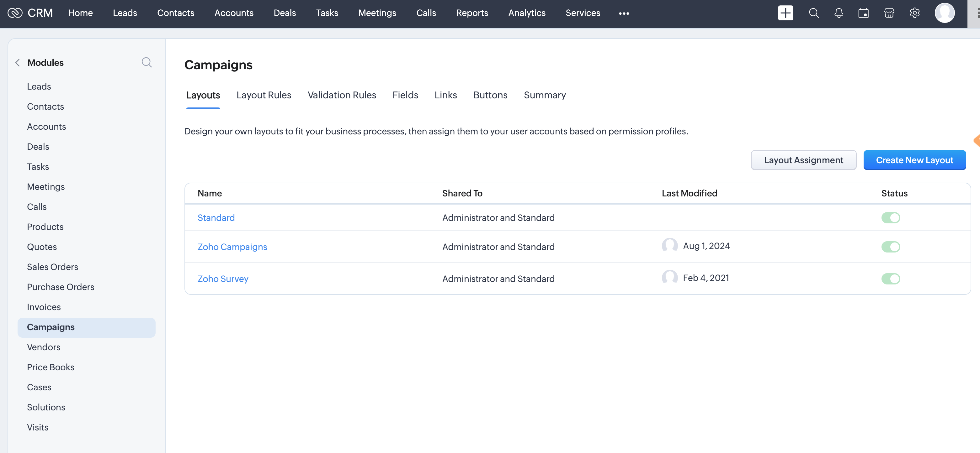Click the Layout Assignment button
The height and width of the screenshot is (453, 980).
tap(803, 160)
